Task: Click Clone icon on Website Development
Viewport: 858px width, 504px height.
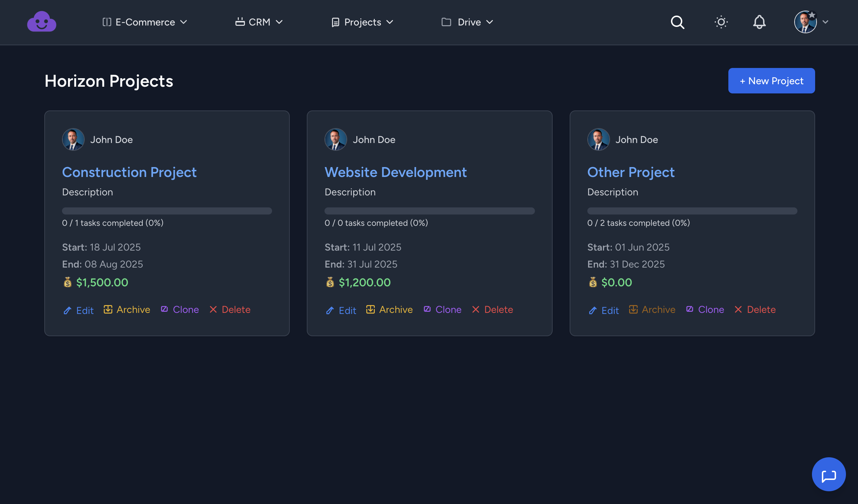Action: pos(427,309)
